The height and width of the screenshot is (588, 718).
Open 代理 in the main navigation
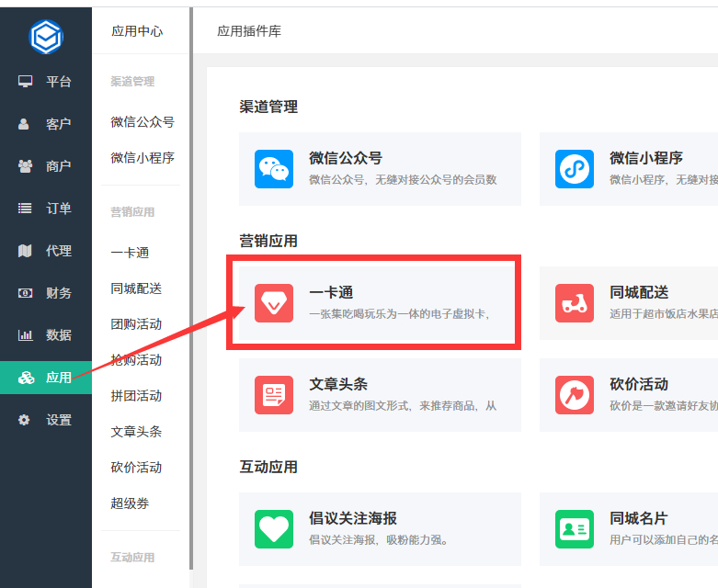pyautogui.click(x=46, y=251)
